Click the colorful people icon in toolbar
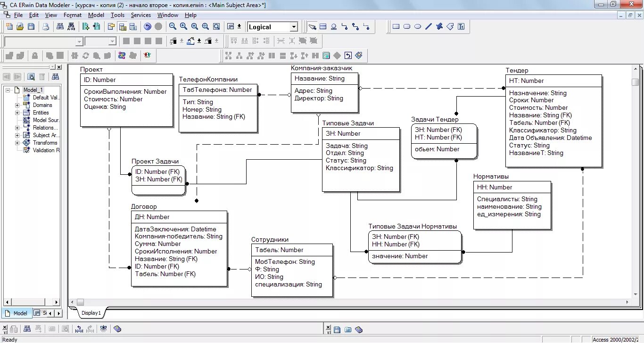Screen dimensions: 644x343 [148, 56]
